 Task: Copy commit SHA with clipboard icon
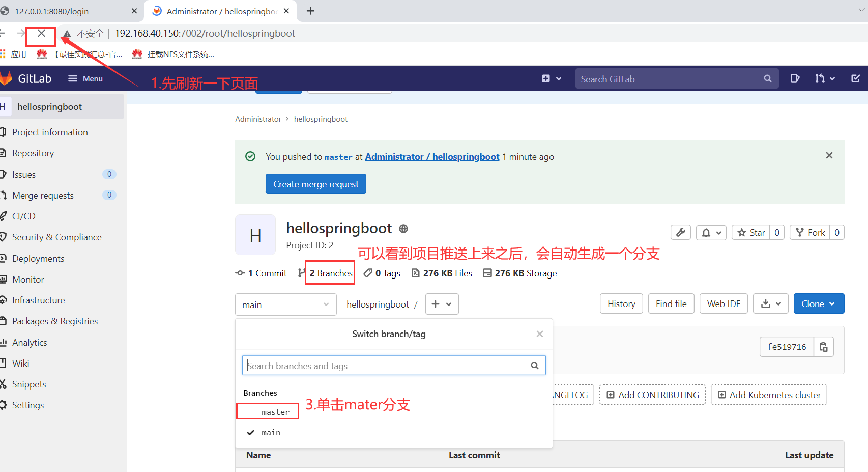coord(823,347)
